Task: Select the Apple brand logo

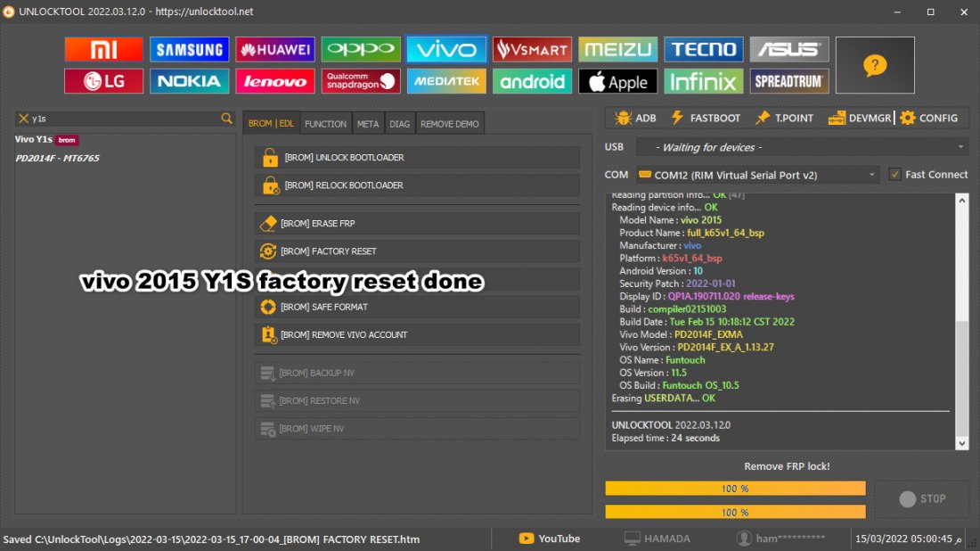Action: tap(617, 81)
